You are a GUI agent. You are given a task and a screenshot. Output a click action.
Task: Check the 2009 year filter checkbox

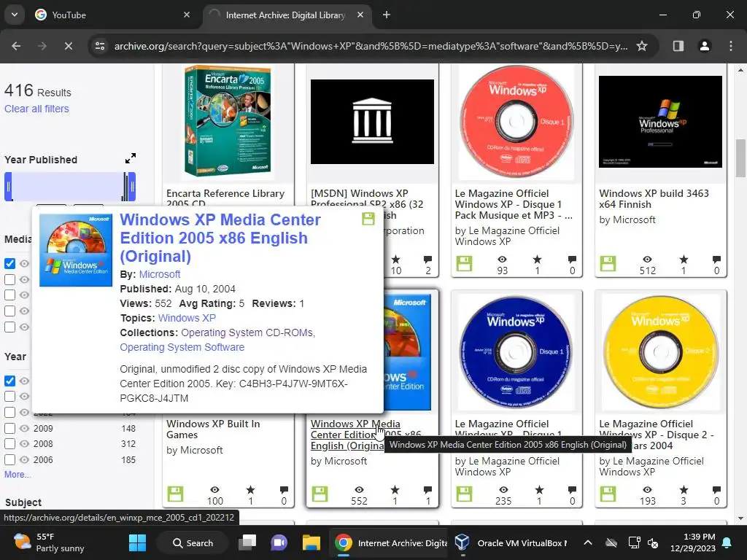pos(9,428)
